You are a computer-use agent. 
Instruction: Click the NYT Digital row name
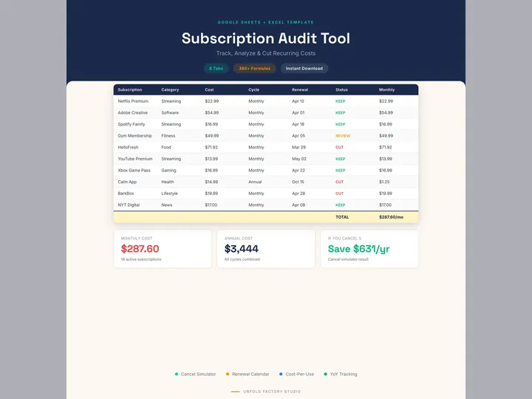click(129, 205)
